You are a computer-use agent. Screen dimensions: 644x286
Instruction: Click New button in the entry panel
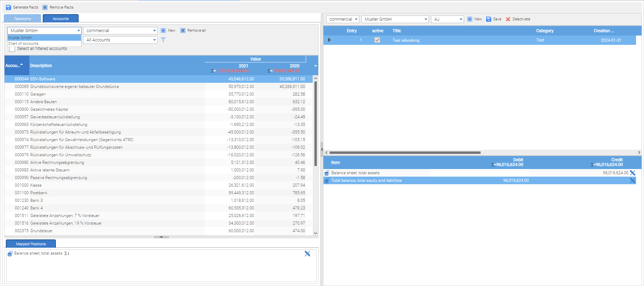(x=474, y=19)
